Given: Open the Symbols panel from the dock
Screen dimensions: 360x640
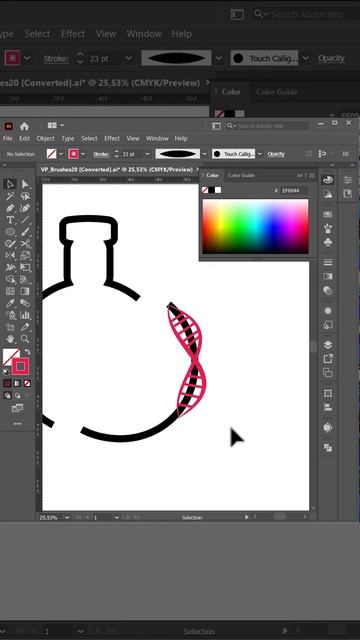Looking at the screenshot, I should (328, 242).
